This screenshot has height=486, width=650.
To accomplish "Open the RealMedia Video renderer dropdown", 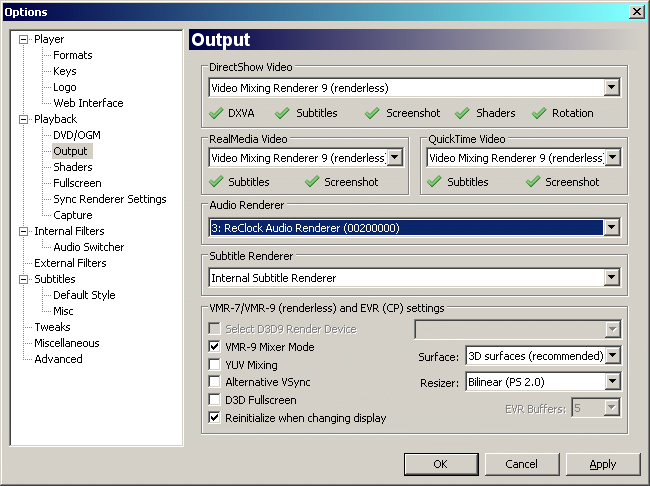I will pos(395,158).
